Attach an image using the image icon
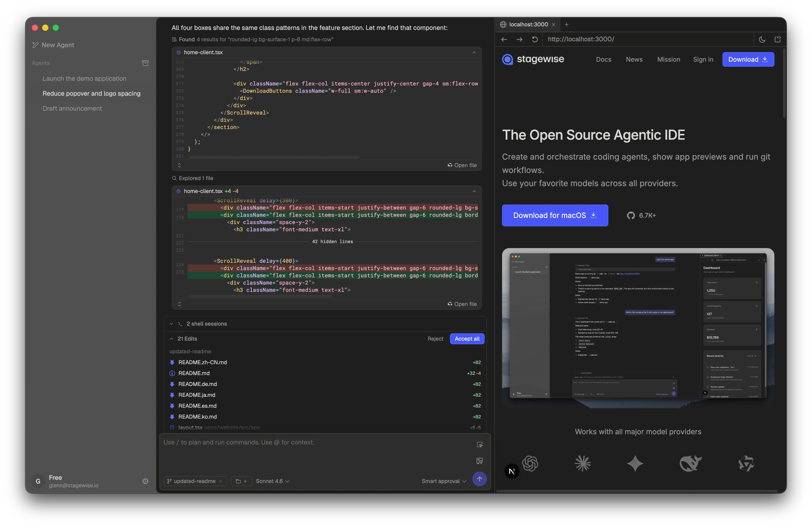 click(479, 461)
